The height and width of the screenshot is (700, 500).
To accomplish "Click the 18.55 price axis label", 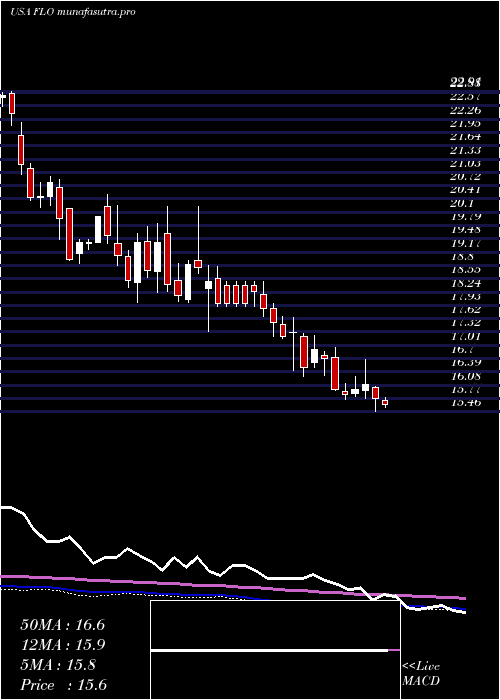I will 466,270.
